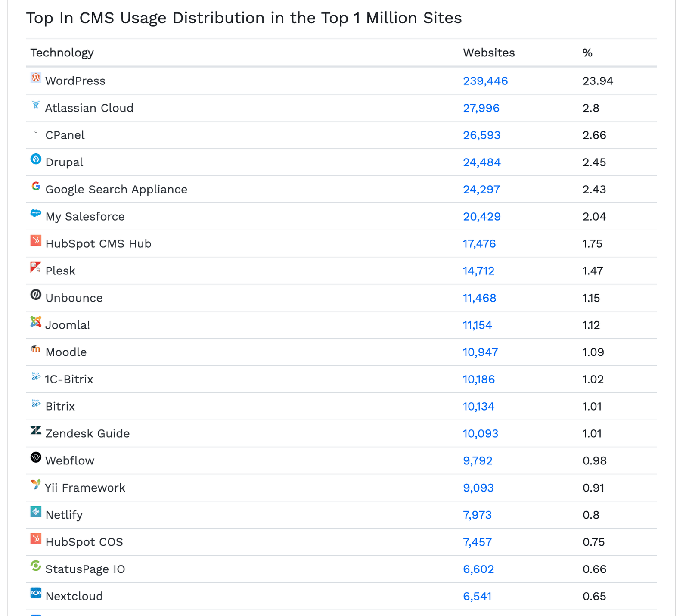Click the Moodle technology name
689x616 pixels.
pos(66,352)
